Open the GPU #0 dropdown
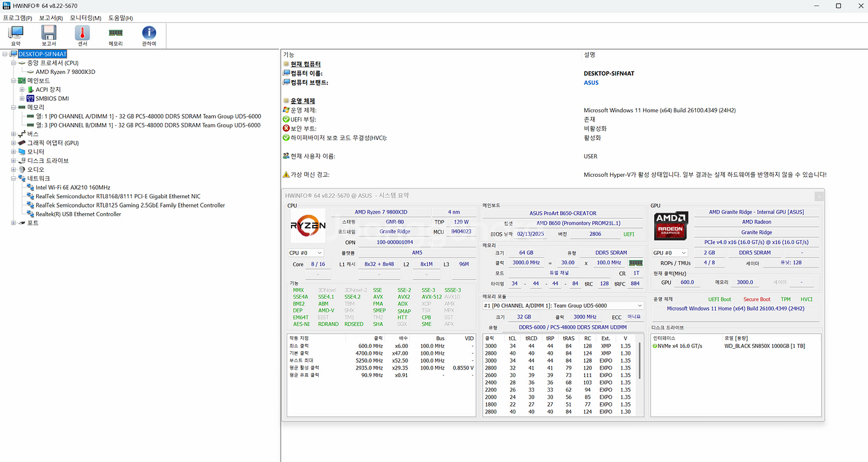This screenshot has height=462, width=868. 671,252
